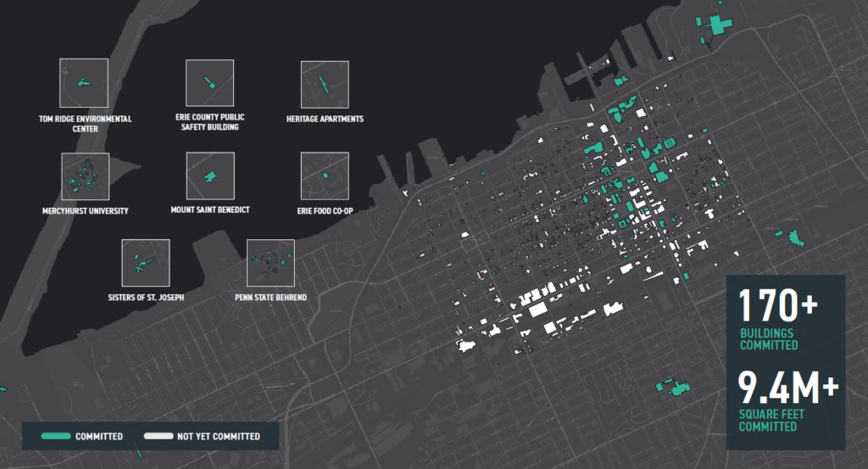Click the 'BUILDINGS COMMITTED' caption
This screenshot has width=868, height=469.
[769, 339]
